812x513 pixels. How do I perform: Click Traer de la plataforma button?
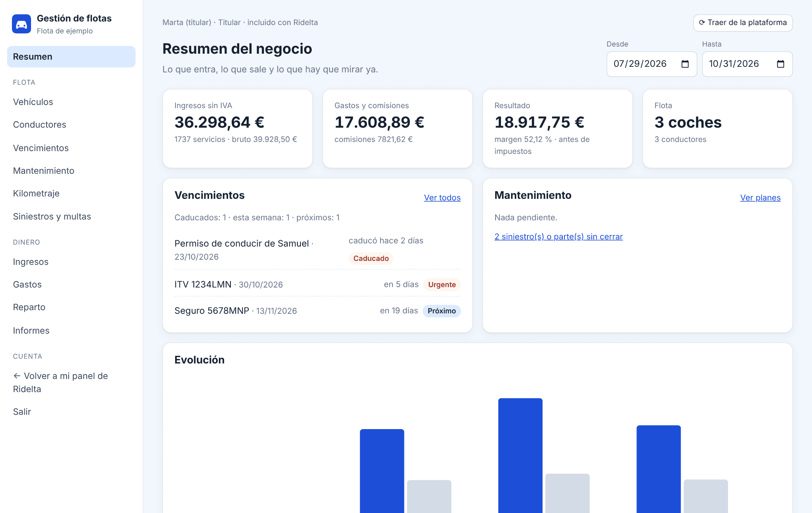click(743, 23)
